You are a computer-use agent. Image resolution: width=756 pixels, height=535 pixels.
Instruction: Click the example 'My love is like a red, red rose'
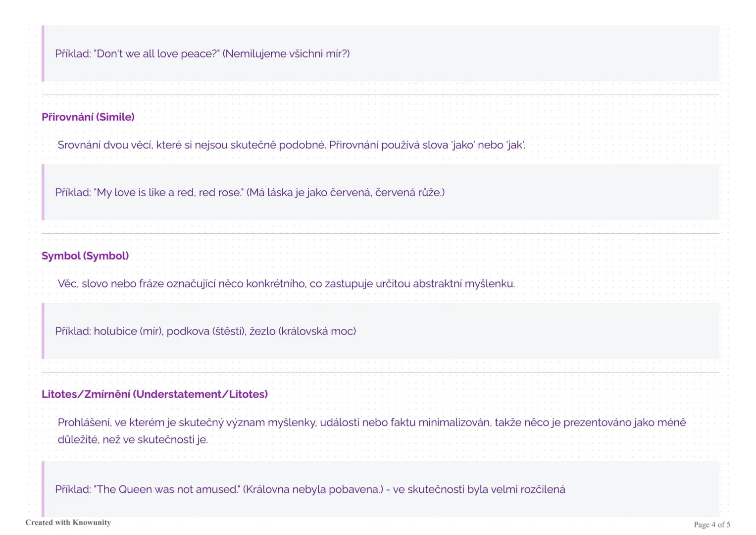(x=250, y=192)
